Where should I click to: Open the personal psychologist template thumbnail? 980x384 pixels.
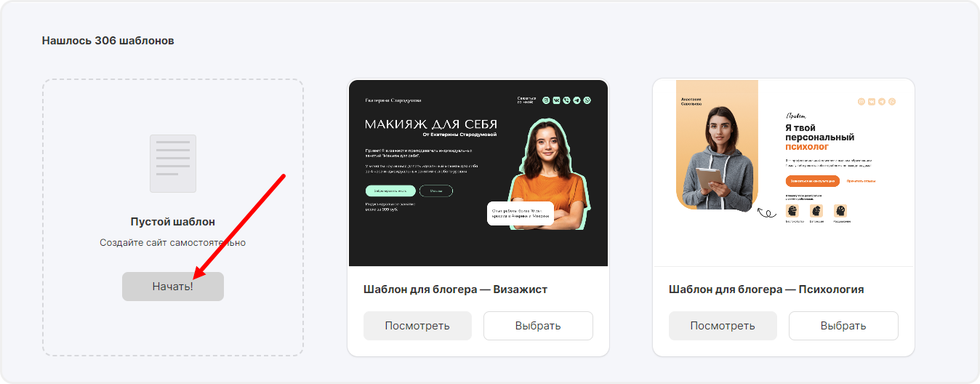coord(784,173)
